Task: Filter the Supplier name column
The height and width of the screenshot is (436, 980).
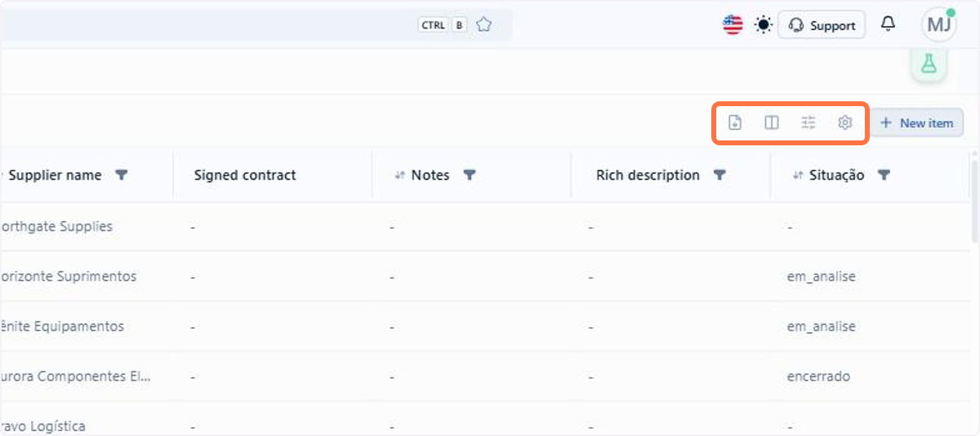Action: 122,175
